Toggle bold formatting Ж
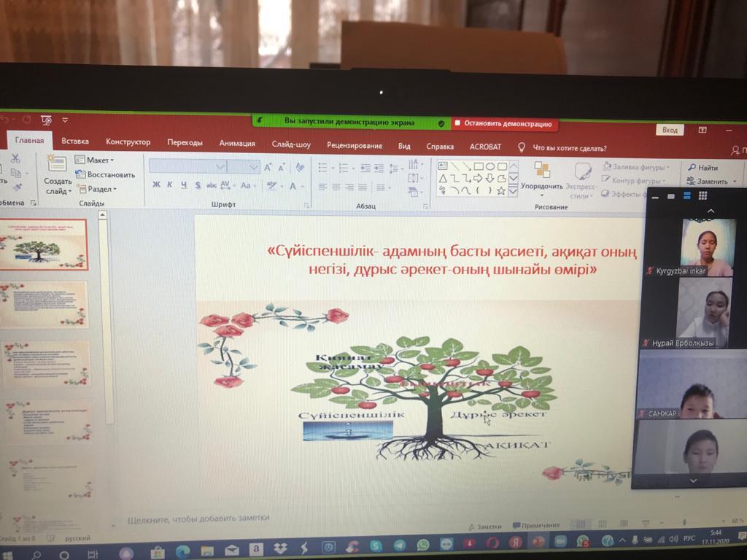The height and width of the screenshot is (560, 747). click(156, 185)
